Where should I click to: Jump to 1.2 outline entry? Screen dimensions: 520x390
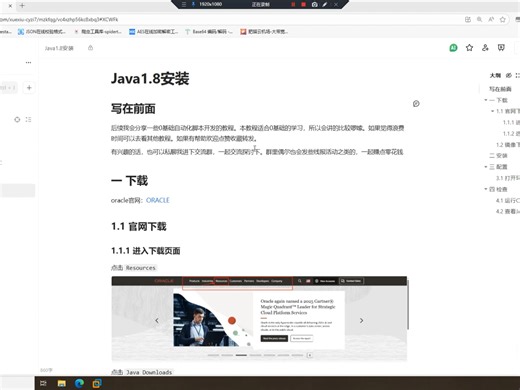coord(508,145)
